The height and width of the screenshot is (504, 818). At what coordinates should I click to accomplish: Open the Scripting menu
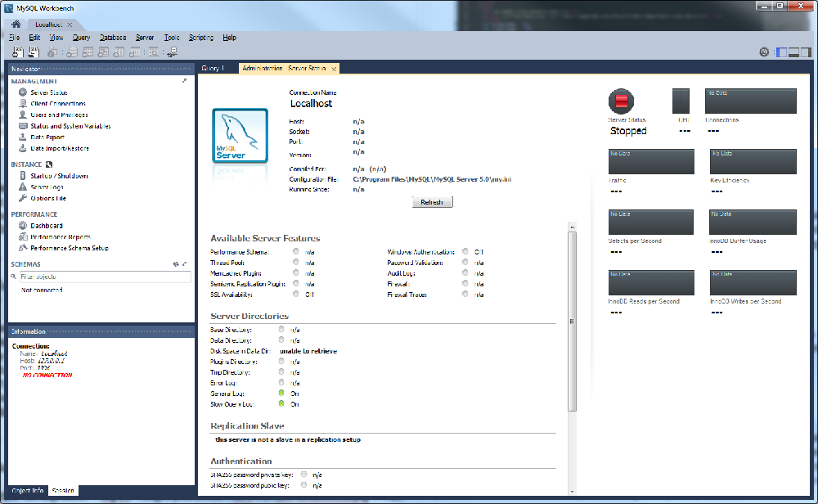(x=201, y=38)
